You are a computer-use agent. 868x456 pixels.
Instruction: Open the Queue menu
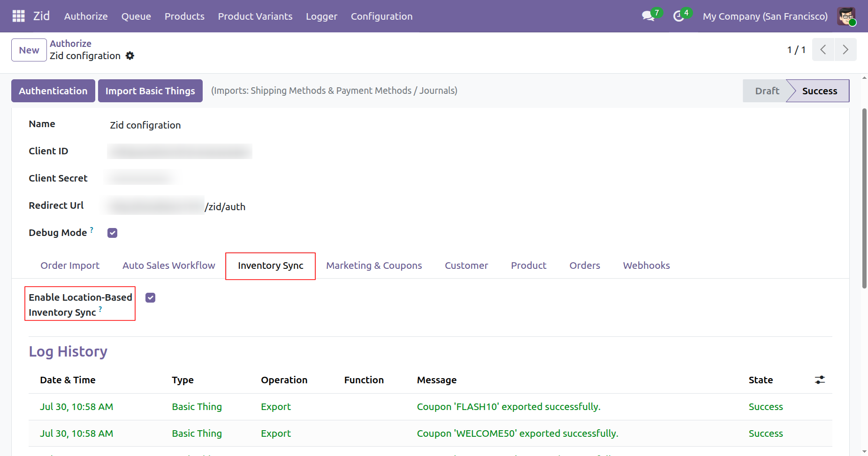[x=136, y=16]
